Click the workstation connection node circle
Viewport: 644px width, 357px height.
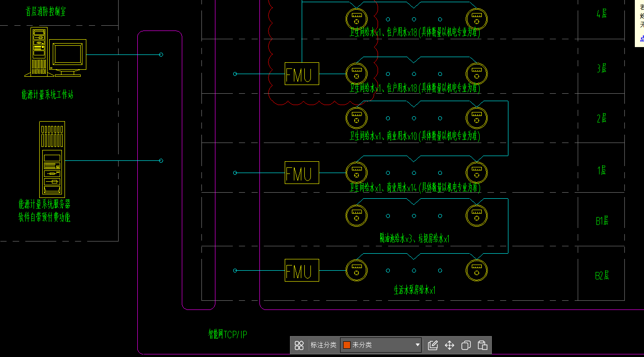pyautogui.click(x=161, y=54)
